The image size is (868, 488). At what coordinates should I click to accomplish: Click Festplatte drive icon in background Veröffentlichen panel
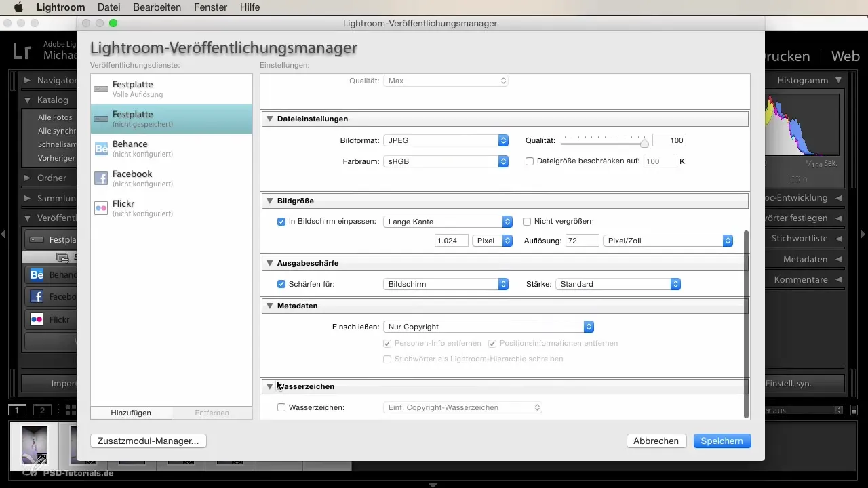[37, 240]
